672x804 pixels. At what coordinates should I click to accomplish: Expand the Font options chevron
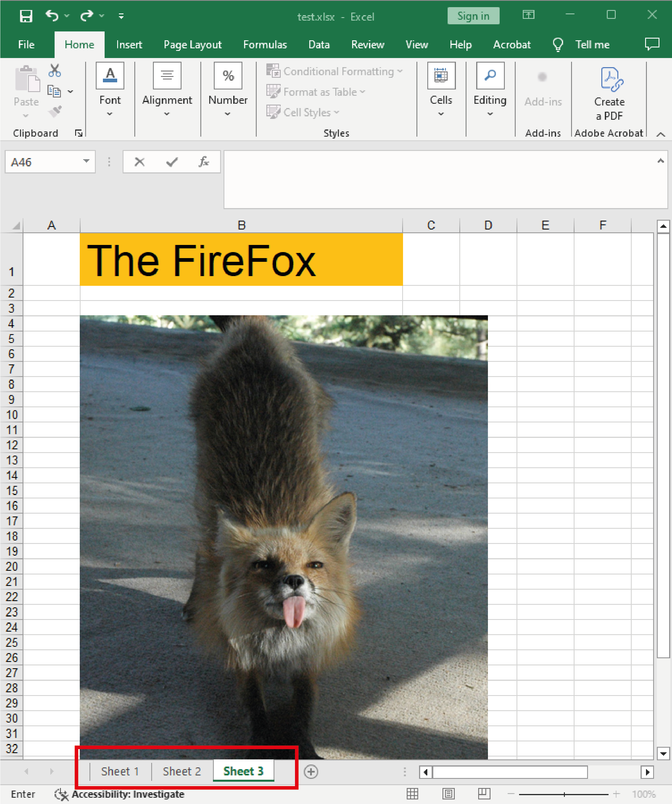(x=110, y=114)
